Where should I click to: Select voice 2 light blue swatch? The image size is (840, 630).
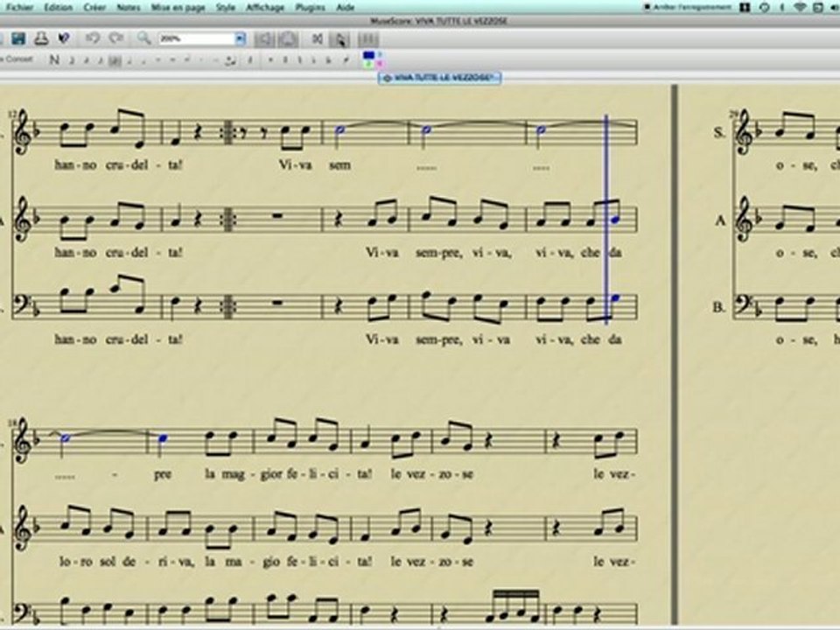pyautogui.click(x=381, y=54)
